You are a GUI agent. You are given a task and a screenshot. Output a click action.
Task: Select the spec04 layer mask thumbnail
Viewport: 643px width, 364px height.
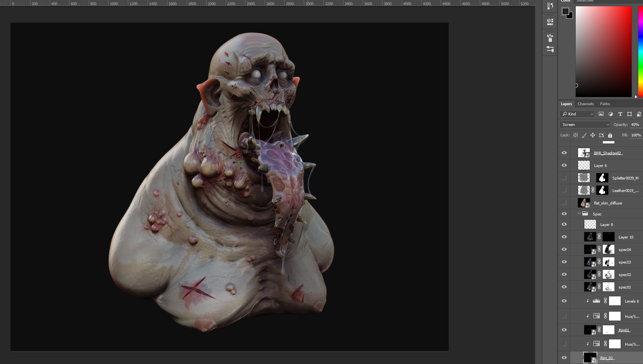(x=609, y=249)
